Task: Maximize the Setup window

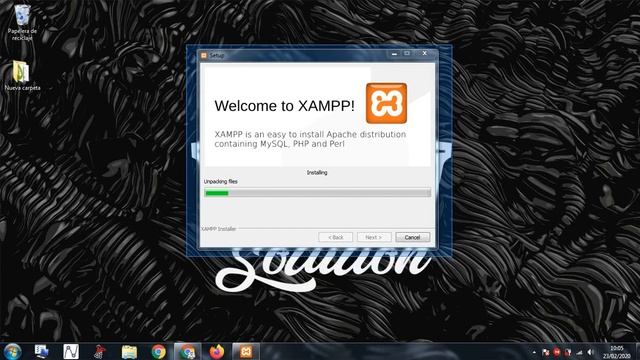Action: [407, 53]
